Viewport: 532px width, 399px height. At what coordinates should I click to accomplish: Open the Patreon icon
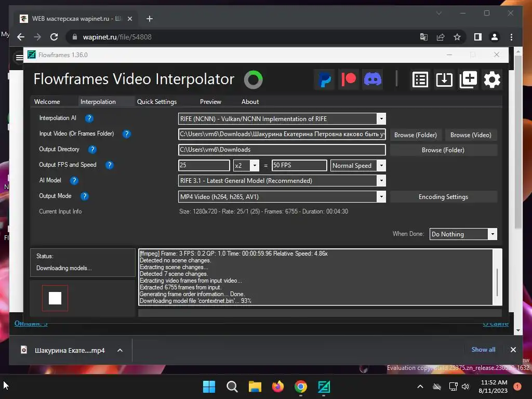coord(349,79)
